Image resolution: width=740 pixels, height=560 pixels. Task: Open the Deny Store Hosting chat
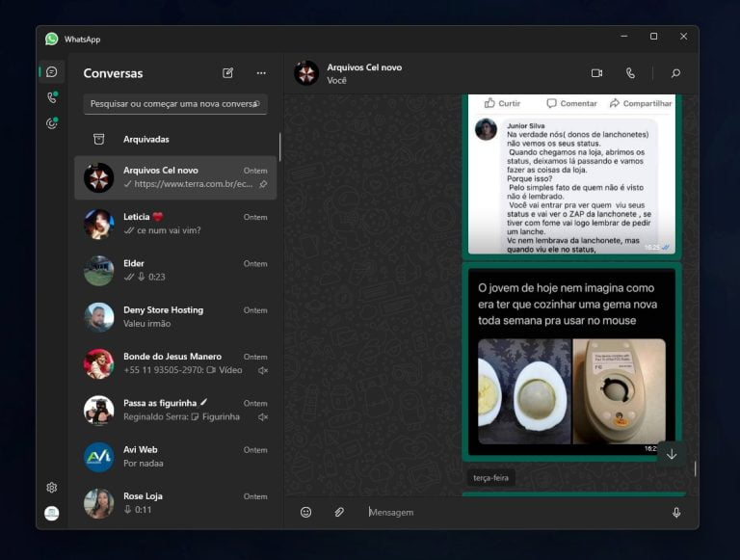point(175,317)
